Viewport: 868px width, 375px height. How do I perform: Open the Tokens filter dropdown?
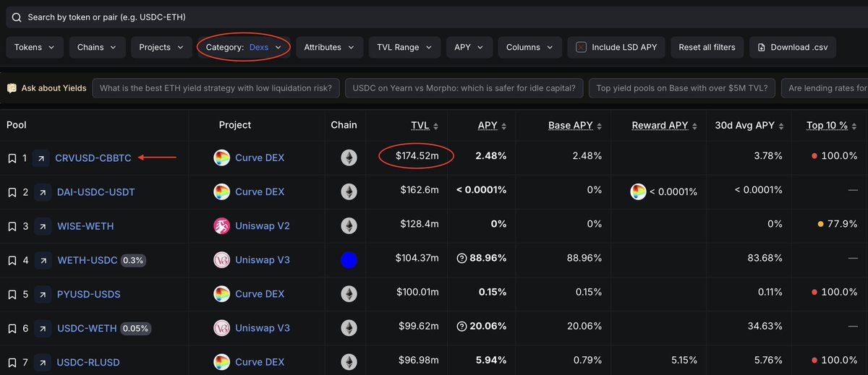point(35,47)
